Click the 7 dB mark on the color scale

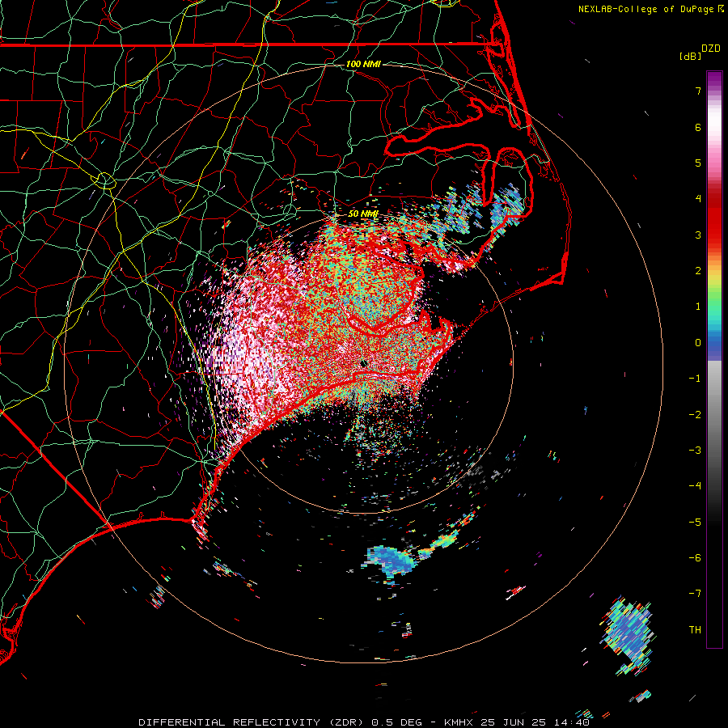pyautogui.click(x=698, y=91)
